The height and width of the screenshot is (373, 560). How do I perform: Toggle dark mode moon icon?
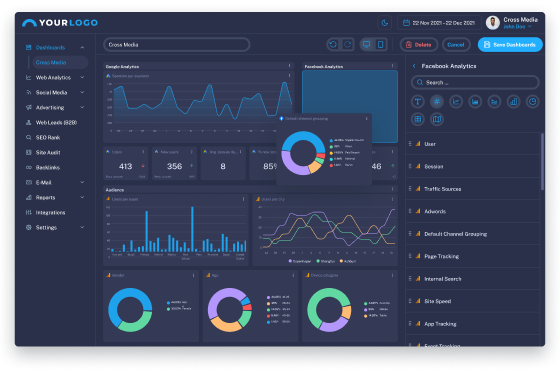coord(385,23)
